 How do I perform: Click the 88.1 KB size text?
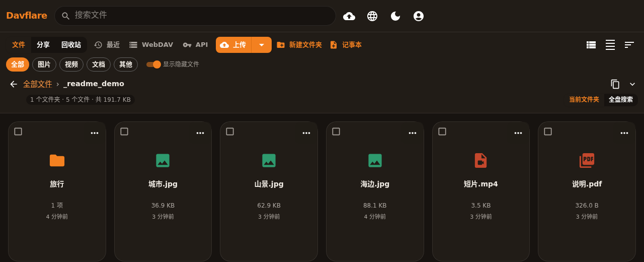[375, 206]
